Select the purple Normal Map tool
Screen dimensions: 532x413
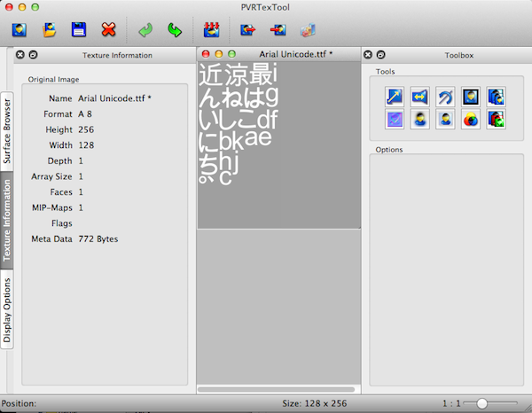point(395,119)
